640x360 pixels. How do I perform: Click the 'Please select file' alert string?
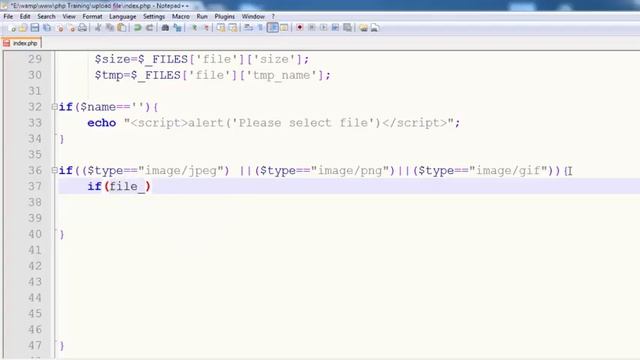[303, 123]
